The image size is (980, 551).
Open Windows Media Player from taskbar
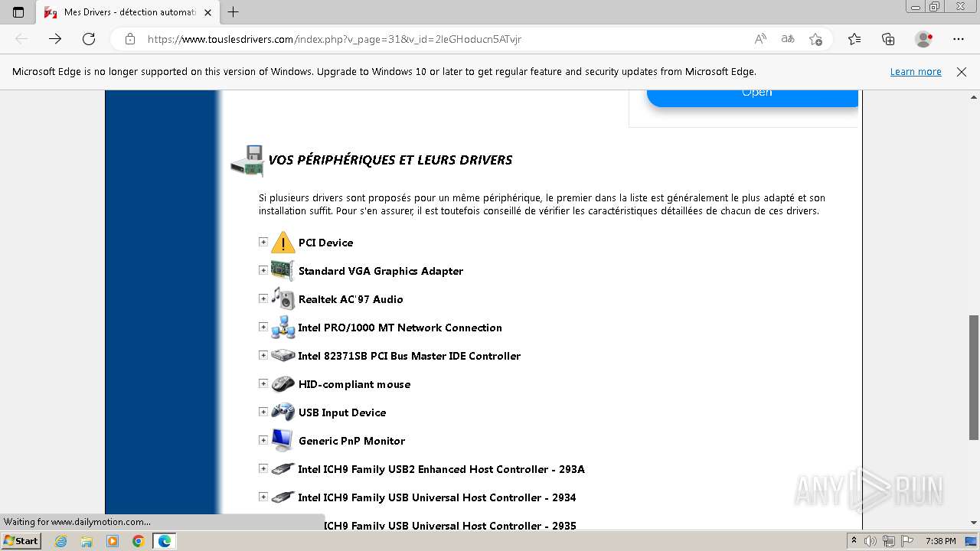coord(113,541)
